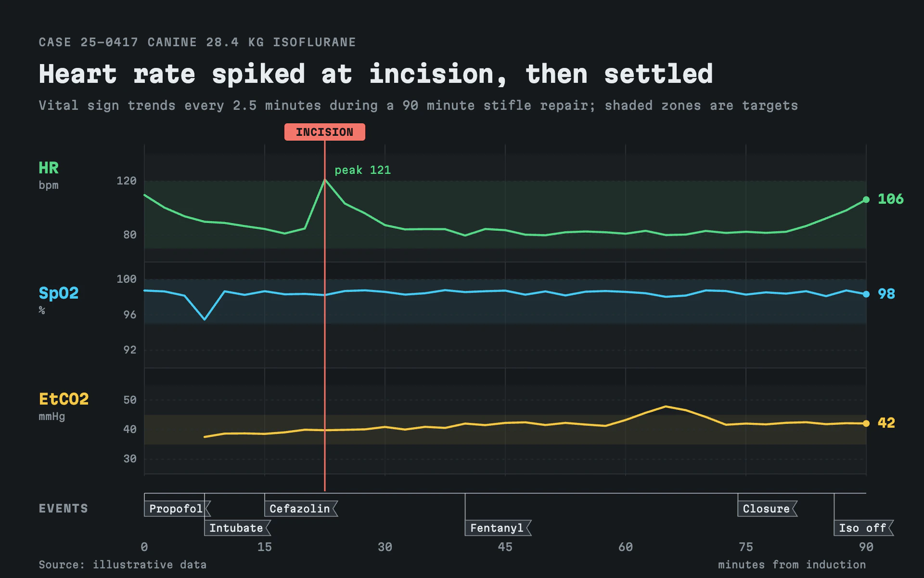
Task: Select the Iso off event flag
Action: pyautogui.click(x=863, y=528)
